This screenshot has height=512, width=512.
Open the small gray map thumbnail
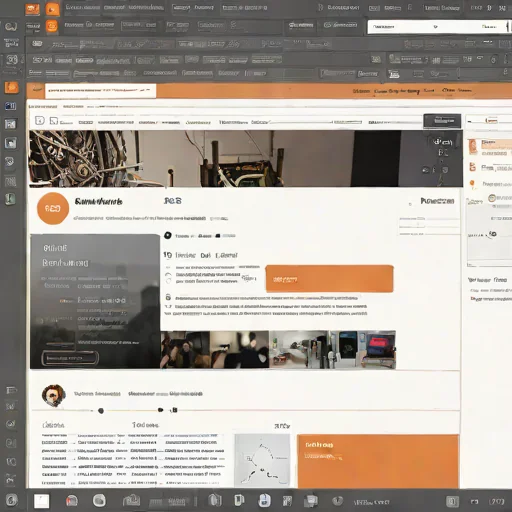click(x=262, y=460)
